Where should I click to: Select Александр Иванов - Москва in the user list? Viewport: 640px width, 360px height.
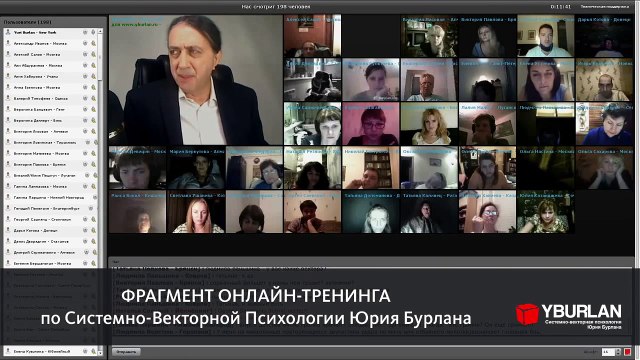tap(51, 43)
